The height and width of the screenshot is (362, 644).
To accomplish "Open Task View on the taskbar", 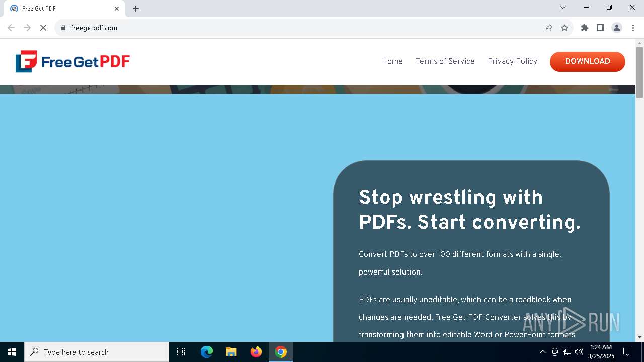I will [x=181, y=352].
